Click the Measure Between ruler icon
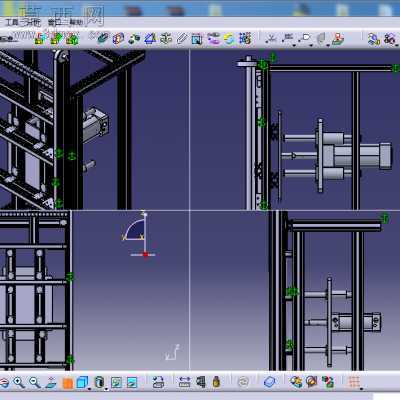Viewport: 400px width, 400px height. click(x=184, y=382)
